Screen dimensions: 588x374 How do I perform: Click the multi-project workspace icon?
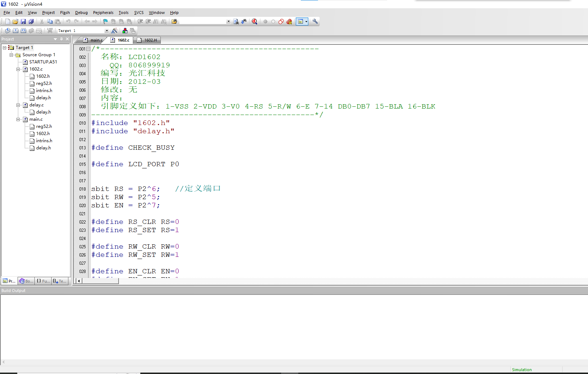pyautogui.click(x=133, y=30)
